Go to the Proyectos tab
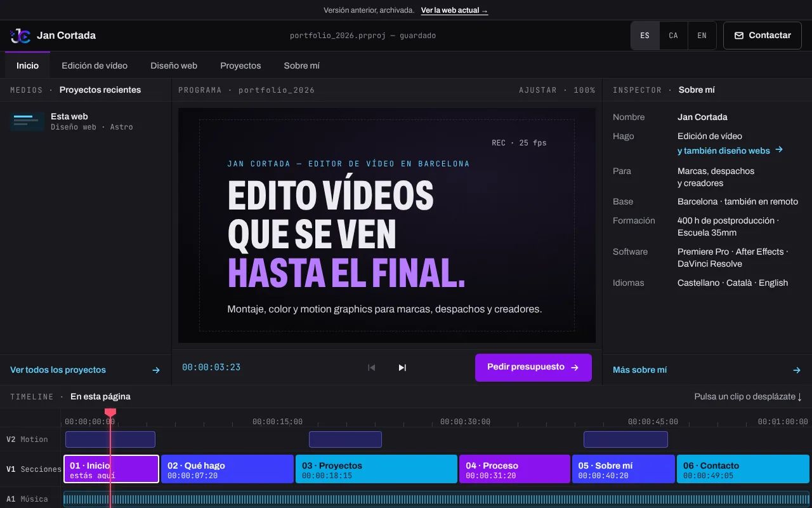 click(x=240, y=65)
